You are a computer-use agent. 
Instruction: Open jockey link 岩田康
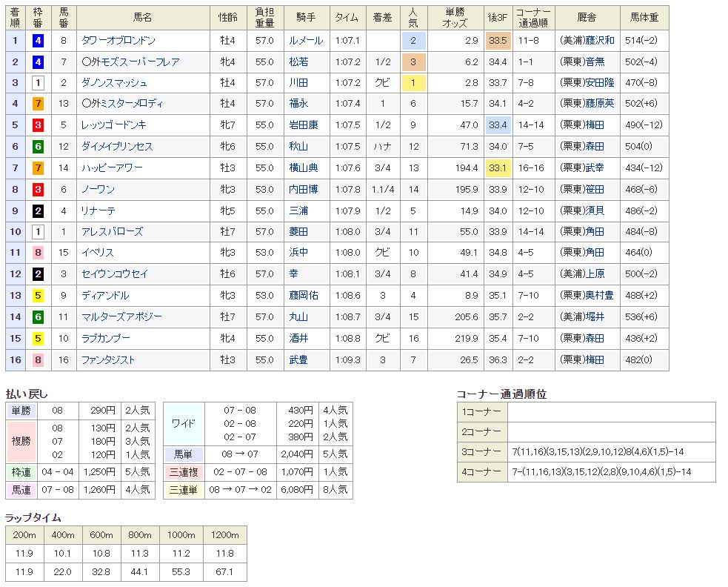tap(304, 125)
